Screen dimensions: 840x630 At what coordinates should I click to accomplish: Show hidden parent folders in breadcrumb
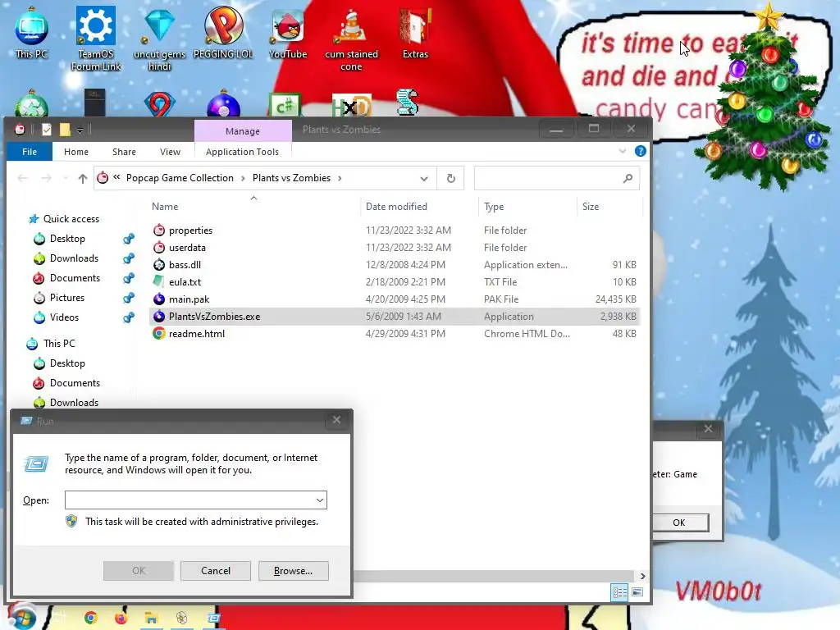pyautogui.click(x=116, y=177)
